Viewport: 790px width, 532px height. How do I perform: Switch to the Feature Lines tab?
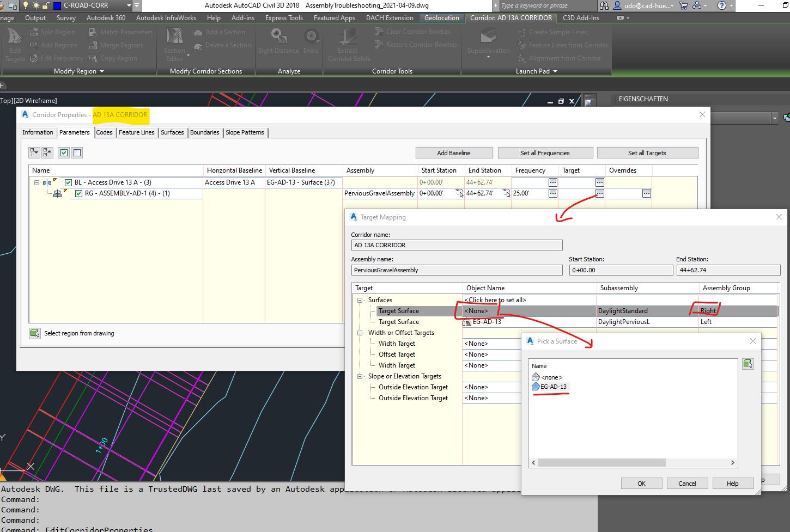tap(136, 132)
